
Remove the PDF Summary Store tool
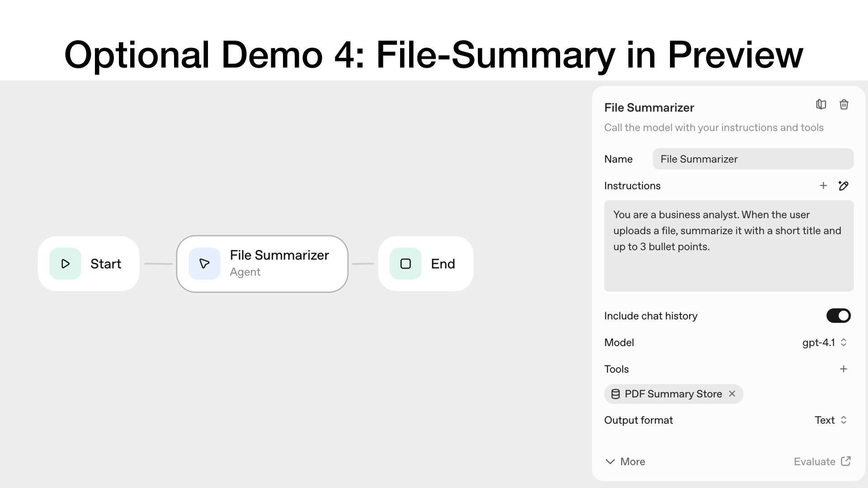pyautogui.click(x=732, y=394)
